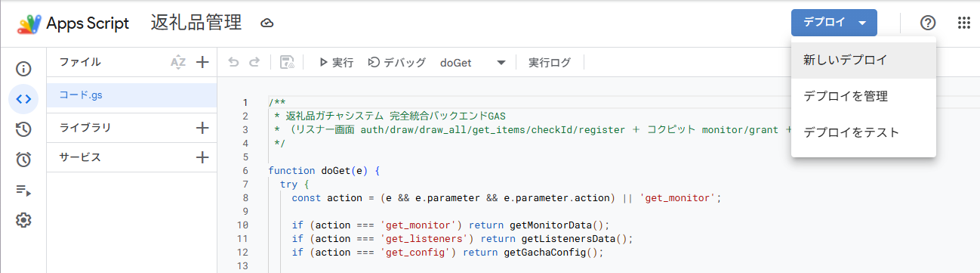Viewport: 980px width, 273px height.
Task: Open the Google apps grid icon
Action: (964, 23)
